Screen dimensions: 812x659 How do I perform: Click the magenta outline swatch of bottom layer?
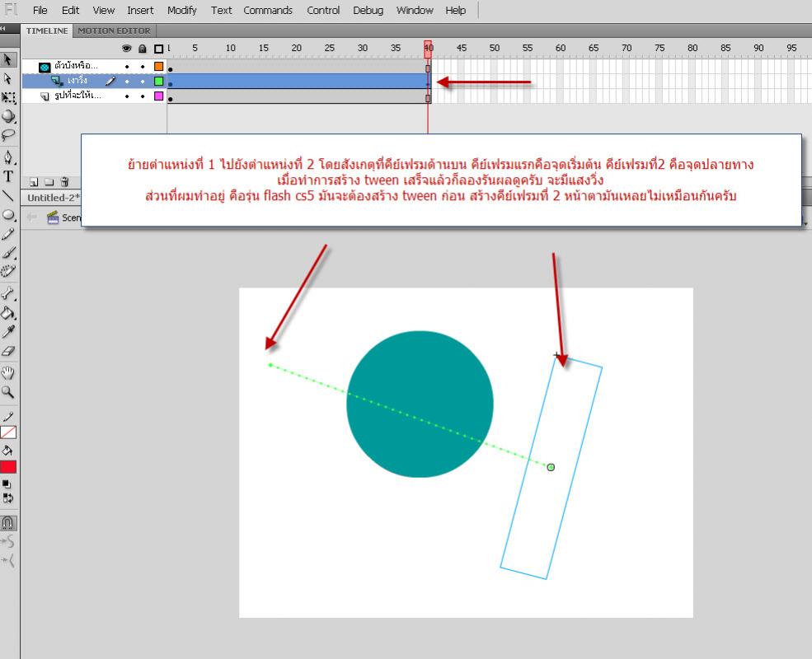(x=159, y=96)
